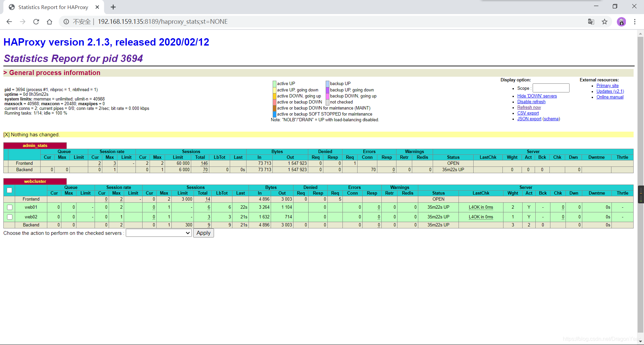Toggle the webcluster select-all checkbox
644x345 pixels.
tap(9, 190)
